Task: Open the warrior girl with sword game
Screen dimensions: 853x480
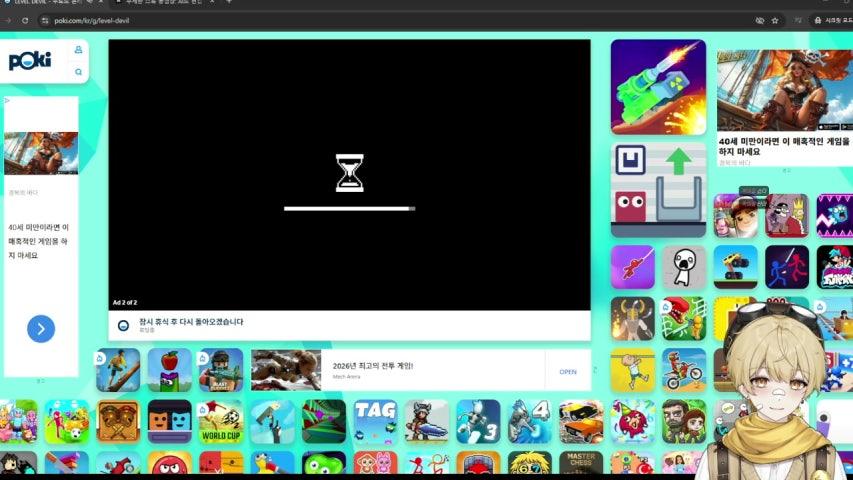Action: 426,422
